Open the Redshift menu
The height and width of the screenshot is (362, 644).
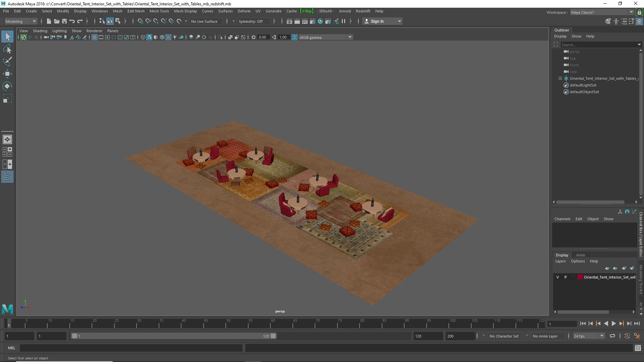[x=363, y=11]
